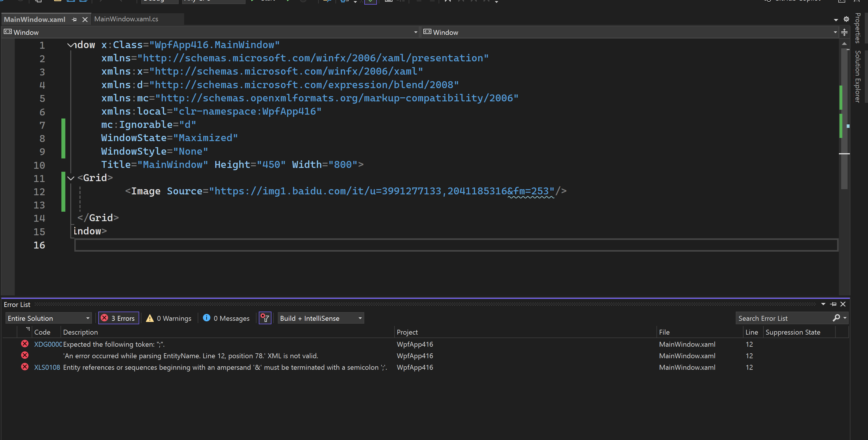This screenshot has width=868, height=440.
Task: Click the Search Error List magnifier icon
Action: click(x=836, y=318)
